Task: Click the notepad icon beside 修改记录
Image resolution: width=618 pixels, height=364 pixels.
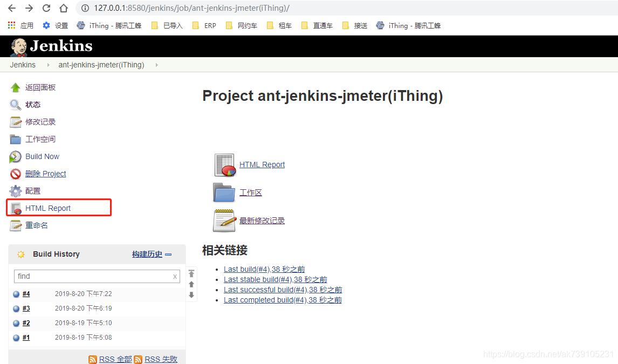Action: 16,122
